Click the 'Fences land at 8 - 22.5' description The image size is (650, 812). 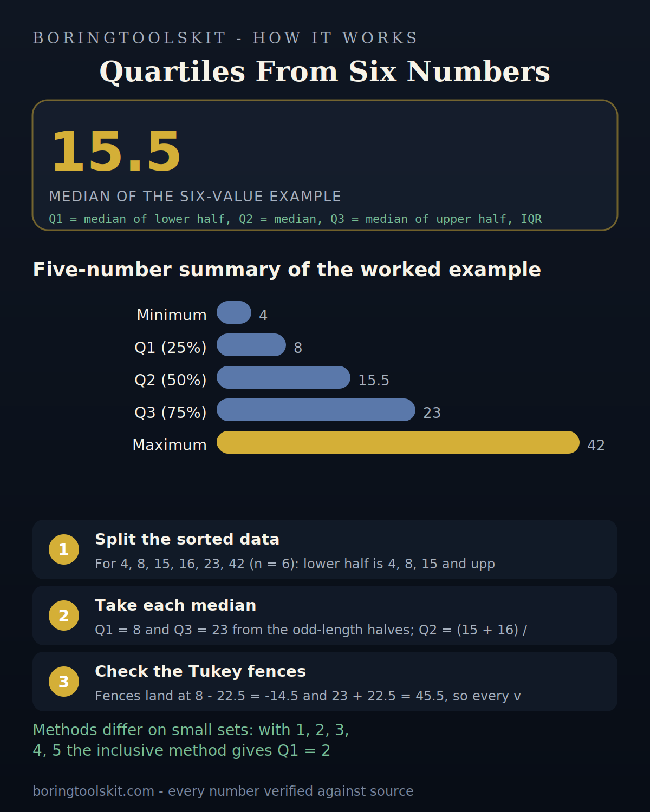(308, 696)
